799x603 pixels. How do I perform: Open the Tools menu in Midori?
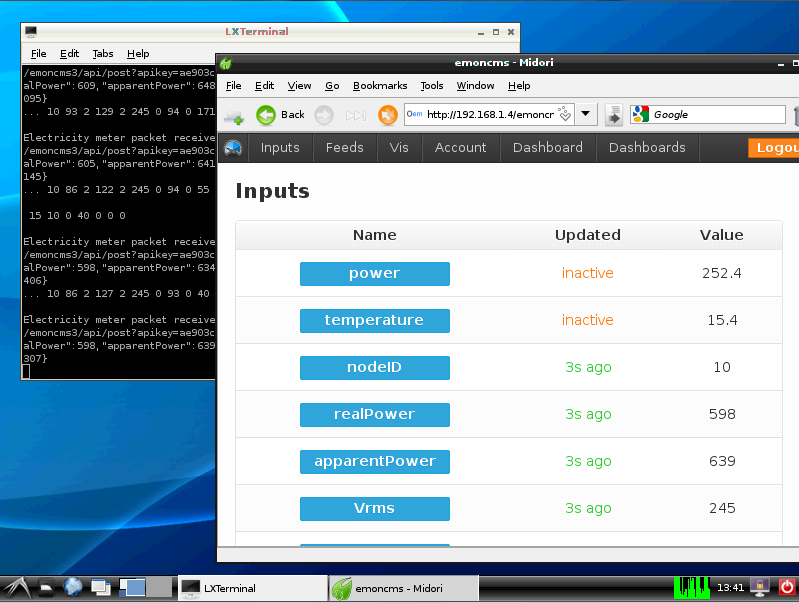click(x=432, y=86)
